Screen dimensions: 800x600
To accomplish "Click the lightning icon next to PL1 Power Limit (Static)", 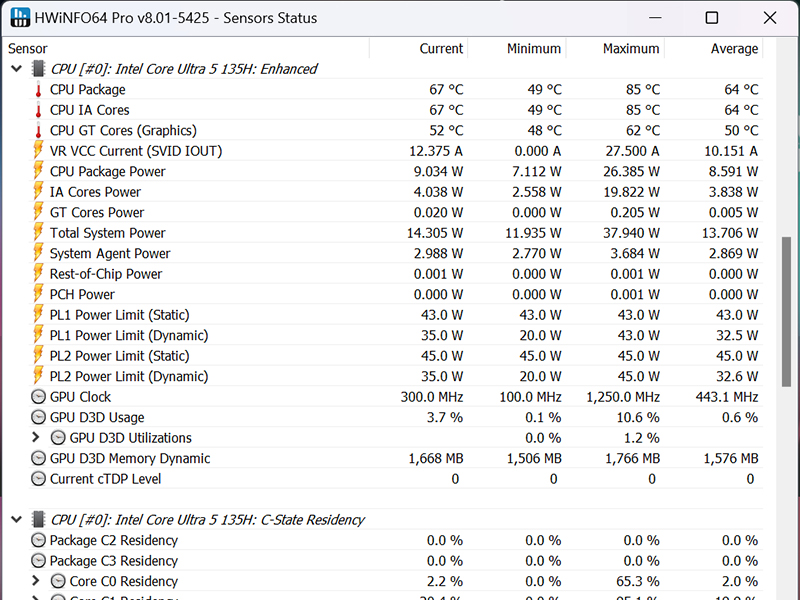I will 38,315.
